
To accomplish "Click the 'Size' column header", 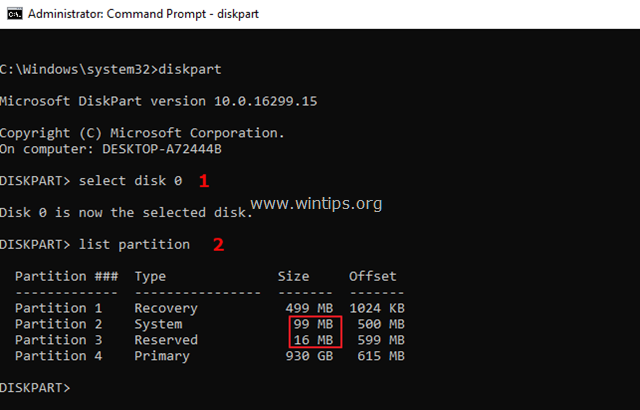I will point(293,276).
